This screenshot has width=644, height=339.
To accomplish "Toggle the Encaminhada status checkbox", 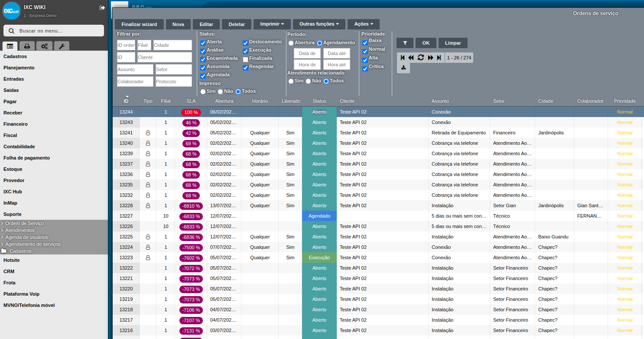I will pos(203,59).
